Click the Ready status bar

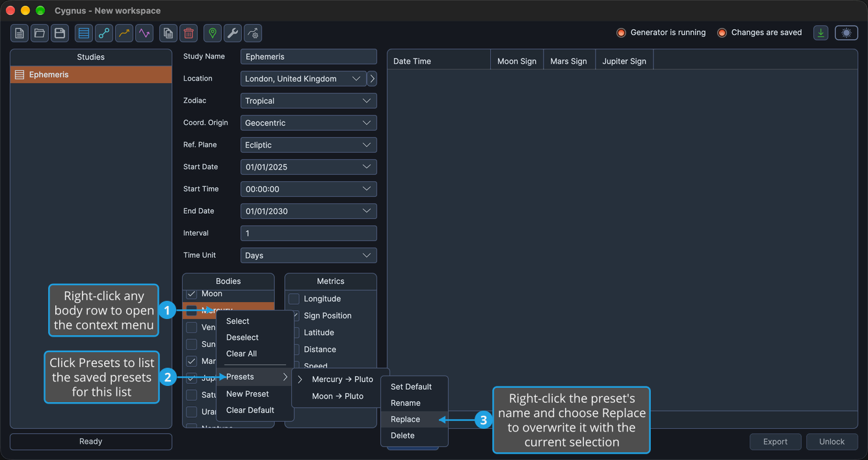pyautogui.click(x=91, y=442)
